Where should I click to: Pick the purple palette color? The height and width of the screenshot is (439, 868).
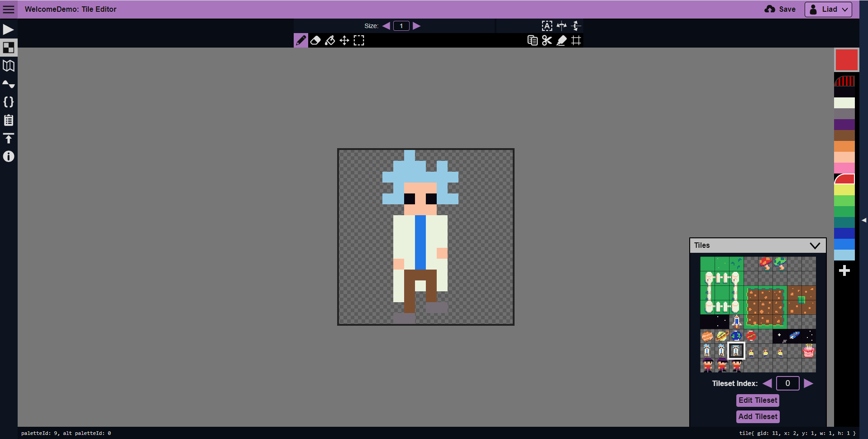[844, 125]
